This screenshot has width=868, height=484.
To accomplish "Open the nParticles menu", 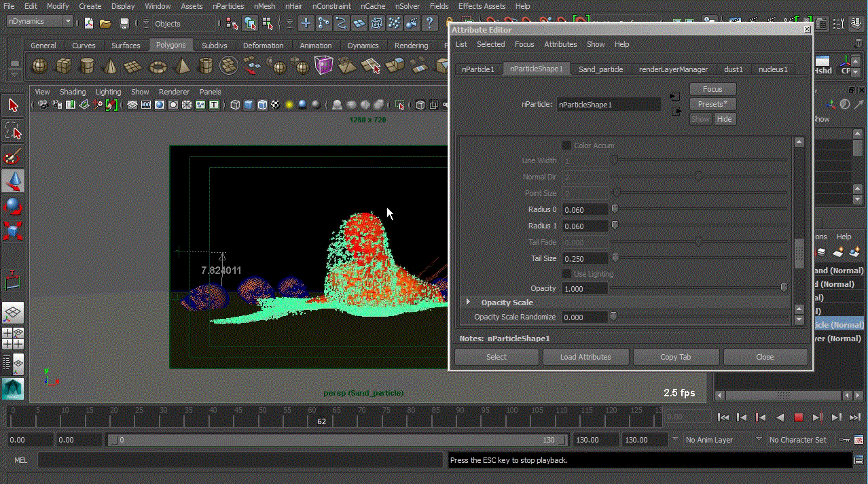I will click(228, 6).
